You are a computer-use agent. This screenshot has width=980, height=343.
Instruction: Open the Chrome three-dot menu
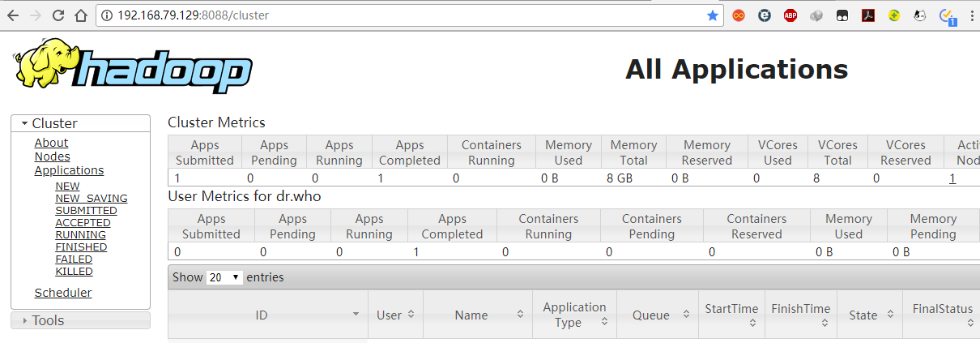(x=970, y=15)
